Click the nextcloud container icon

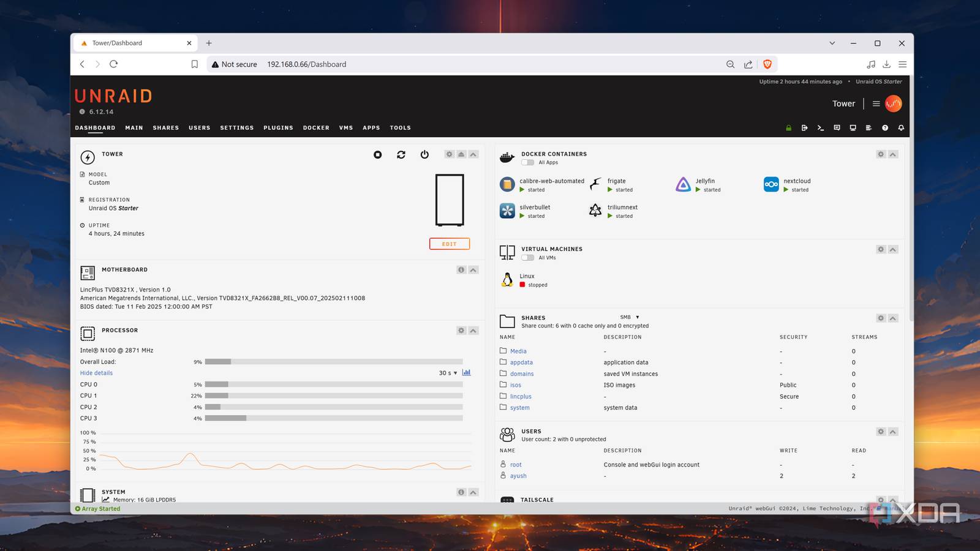[x=771, y=184]
